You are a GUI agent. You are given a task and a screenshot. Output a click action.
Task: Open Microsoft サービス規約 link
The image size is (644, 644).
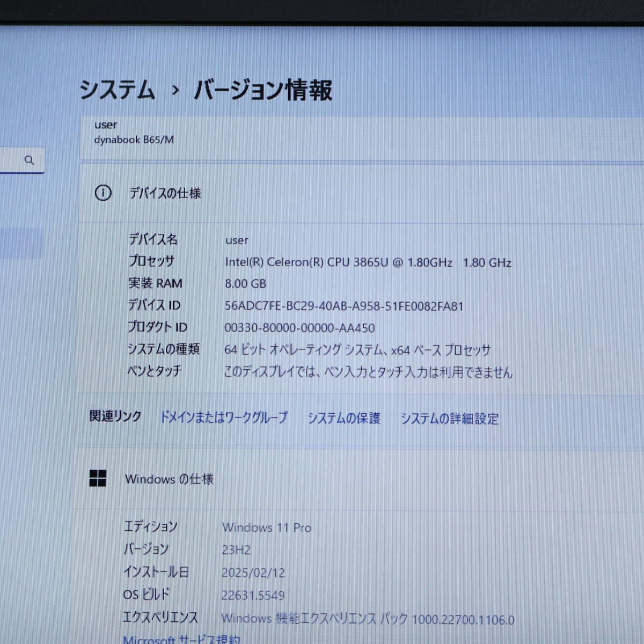pyautogui.click(x=181, y=639)
